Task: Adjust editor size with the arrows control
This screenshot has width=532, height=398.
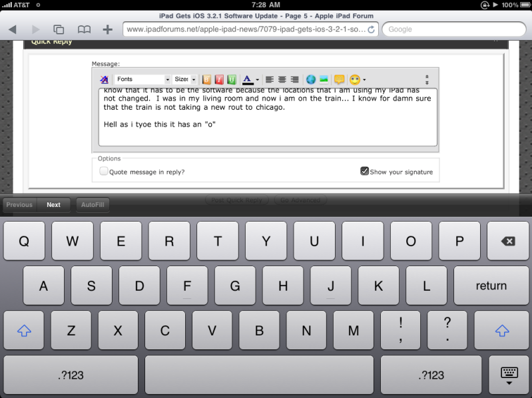Action: (427, 80)
